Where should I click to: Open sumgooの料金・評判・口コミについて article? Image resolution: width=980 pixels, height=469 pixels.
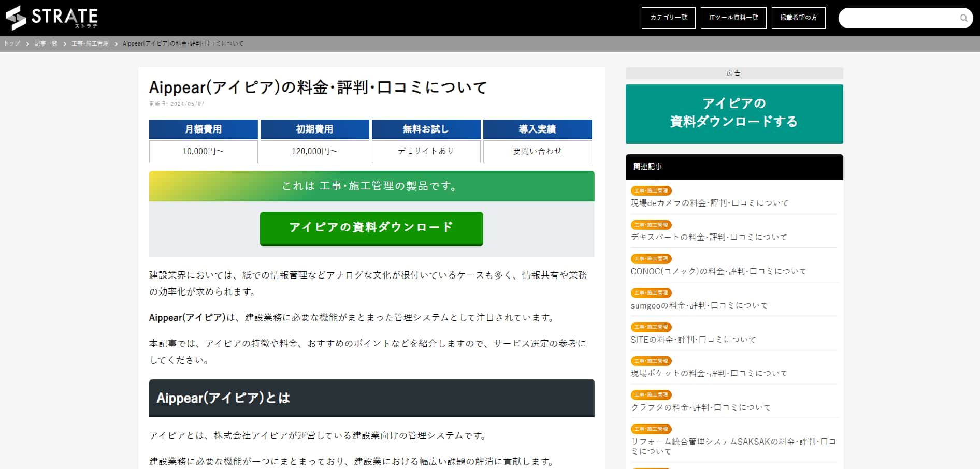tap(699, 305)
